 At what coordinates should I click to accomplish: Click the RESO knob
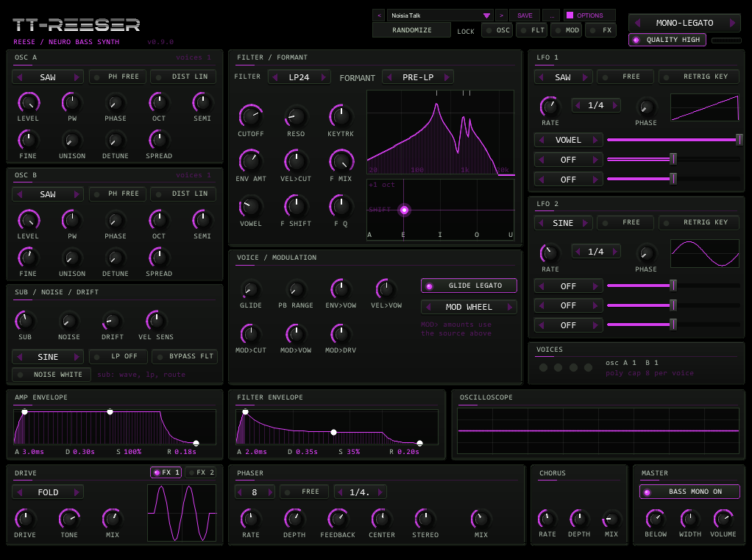(x=296, y=116)
